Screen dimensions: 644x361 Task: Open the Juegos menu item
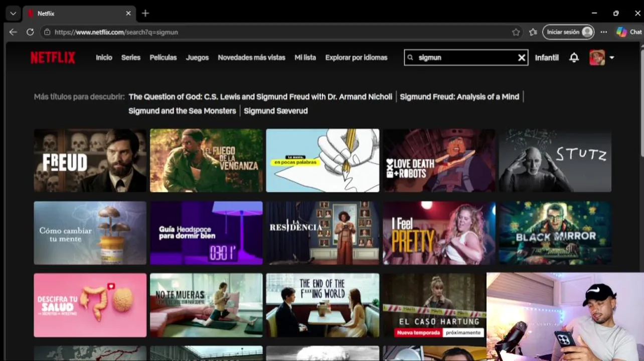tap(197, 58)
